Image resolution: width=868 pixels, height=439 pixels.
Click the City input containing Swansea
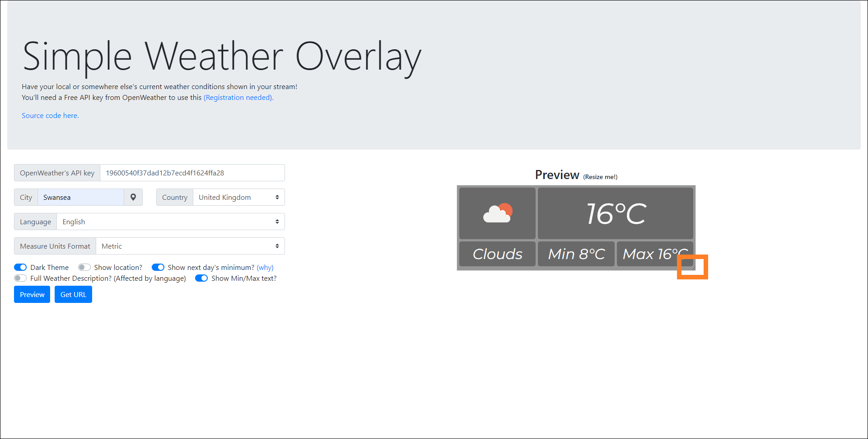(x=80, y=197)
